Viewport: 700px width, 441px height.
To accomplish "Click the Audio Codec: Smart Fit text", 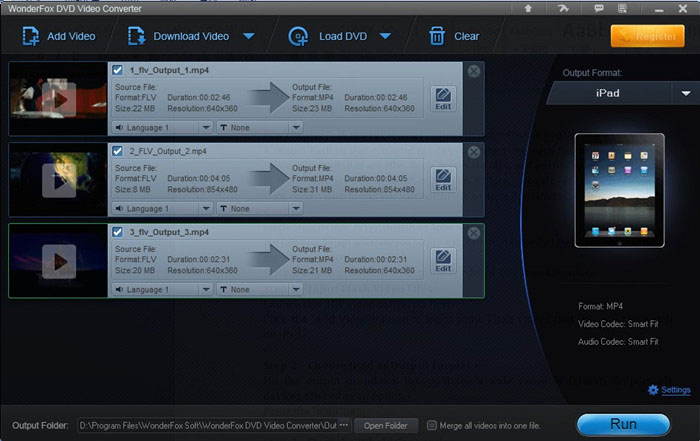I will [x=618, y=342].
